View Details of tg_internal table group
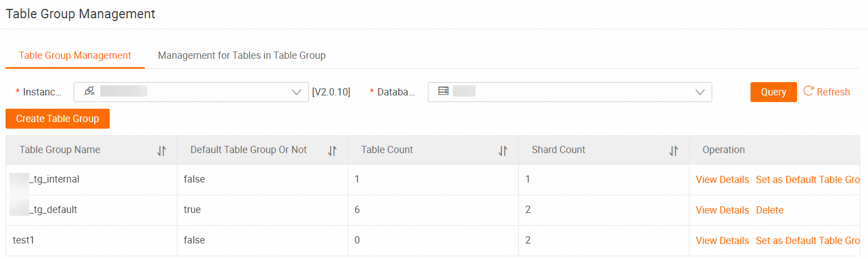 tap(722, 180)
